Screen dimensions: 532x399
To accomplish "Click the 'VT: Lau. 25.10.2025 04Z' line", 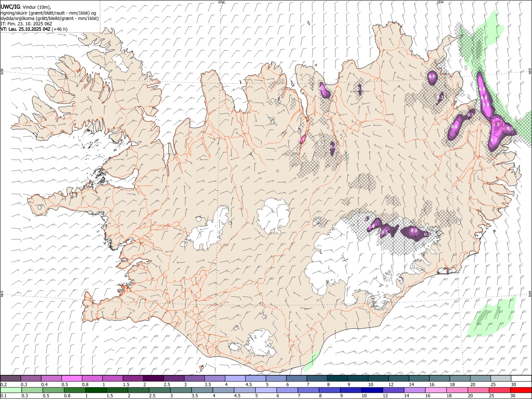I will (26, 29).
